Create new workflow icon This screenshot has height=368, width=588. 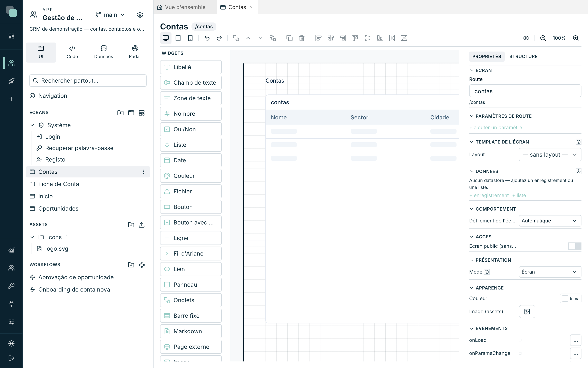click(142, 265)
